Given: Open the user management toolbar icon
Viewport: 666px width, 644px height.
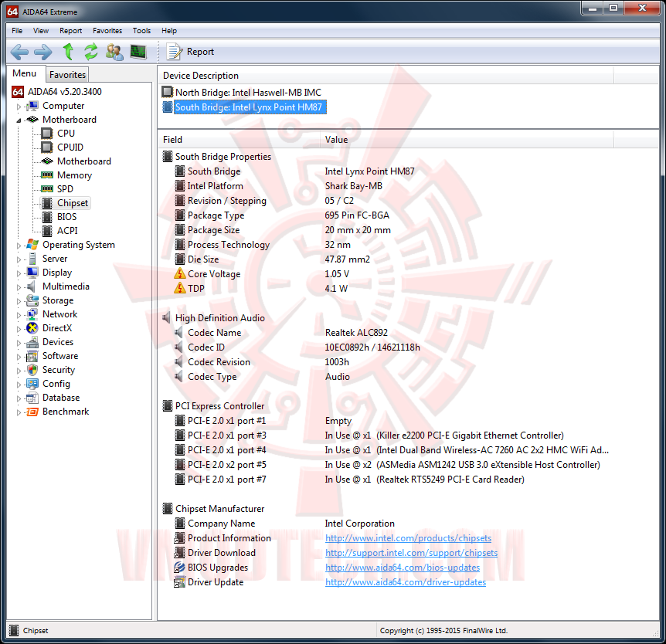Looking at the screenshot, I should tap(114, 52).
